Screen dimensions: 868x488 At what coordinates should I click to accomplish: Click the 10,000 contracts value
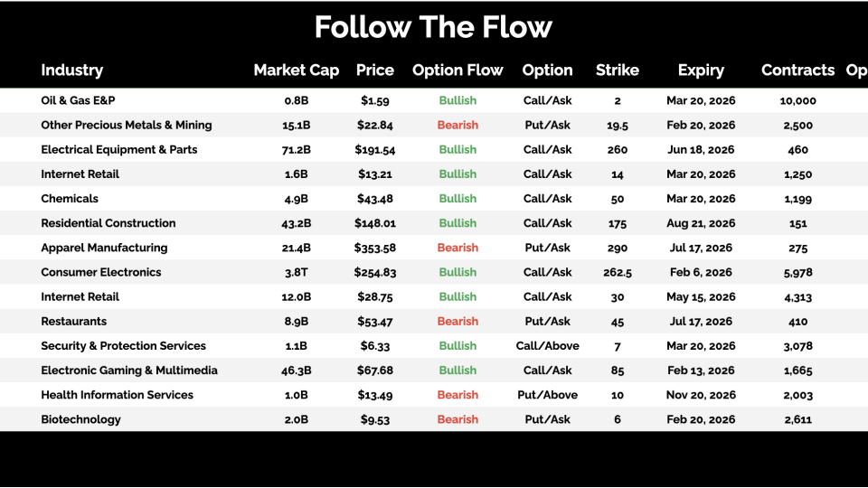(797, 101)
